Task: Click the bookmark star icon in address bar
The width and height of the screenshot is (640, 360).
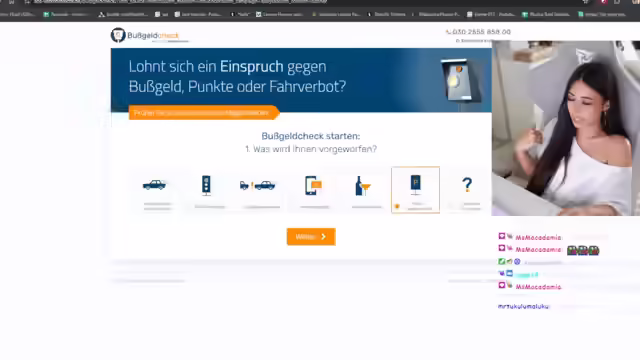Action: (586, 2)
